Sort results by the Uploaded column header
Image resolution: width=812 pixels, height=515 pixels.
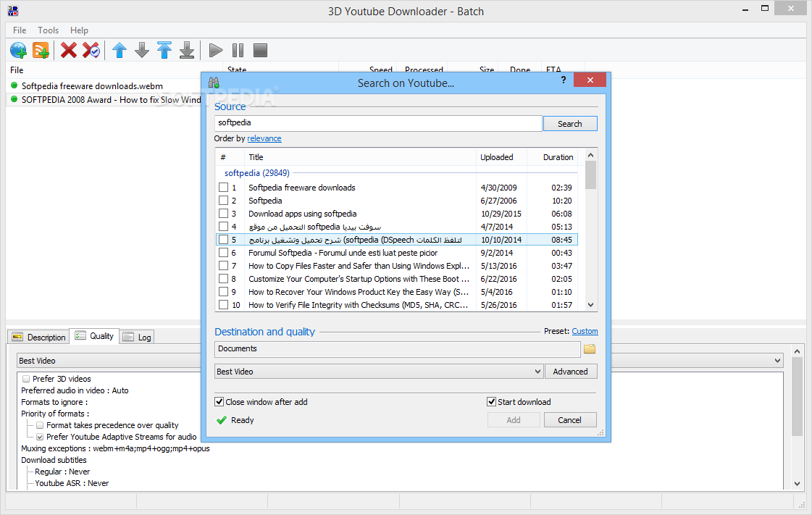501,157
